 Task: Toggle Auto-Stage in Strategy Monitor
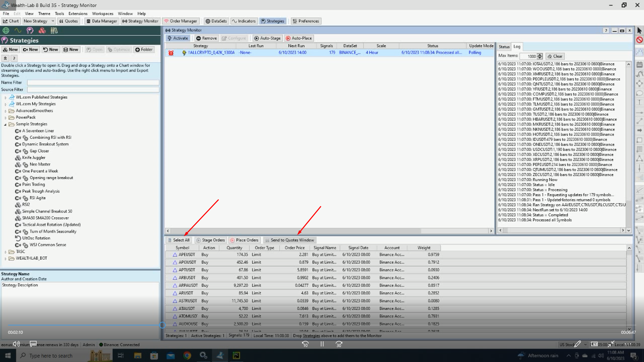click(x=267, y=38)
